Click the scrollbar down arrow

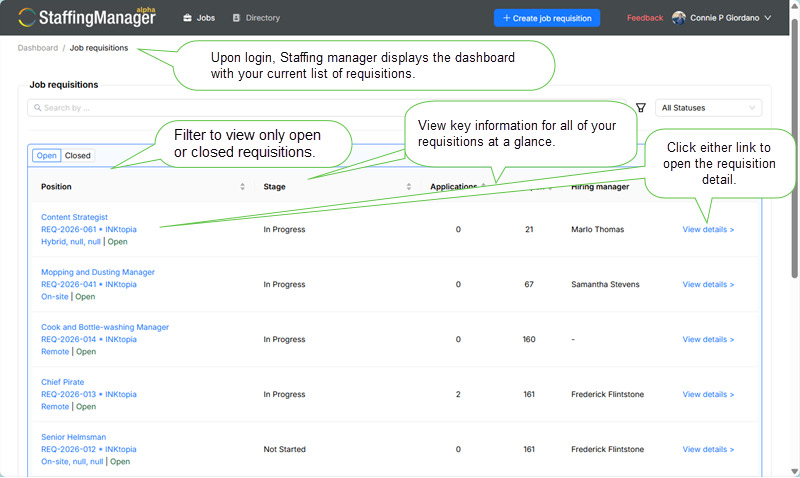[794, 471]
